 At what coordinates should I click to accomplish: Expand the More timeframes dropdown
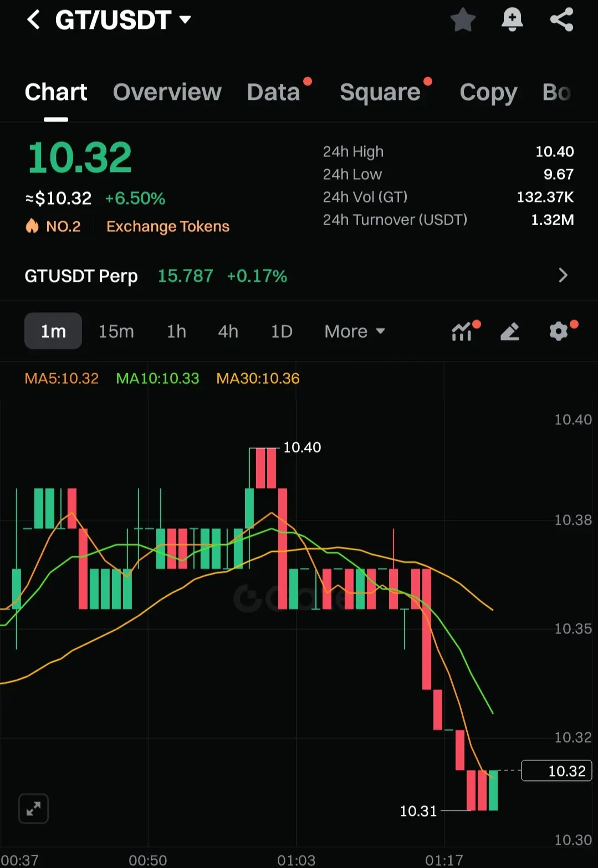click(355, 331)
